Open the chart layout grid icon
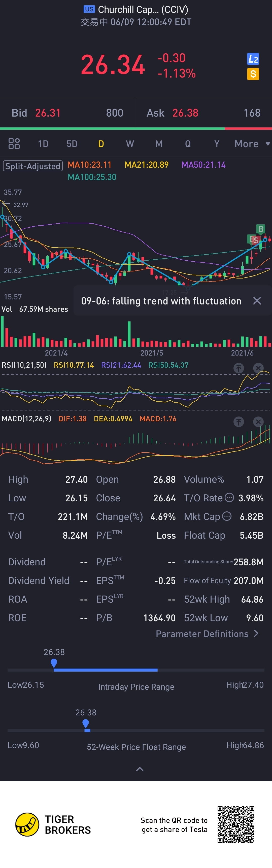This screenshot has height=868, width=272. tap(14, 144)
